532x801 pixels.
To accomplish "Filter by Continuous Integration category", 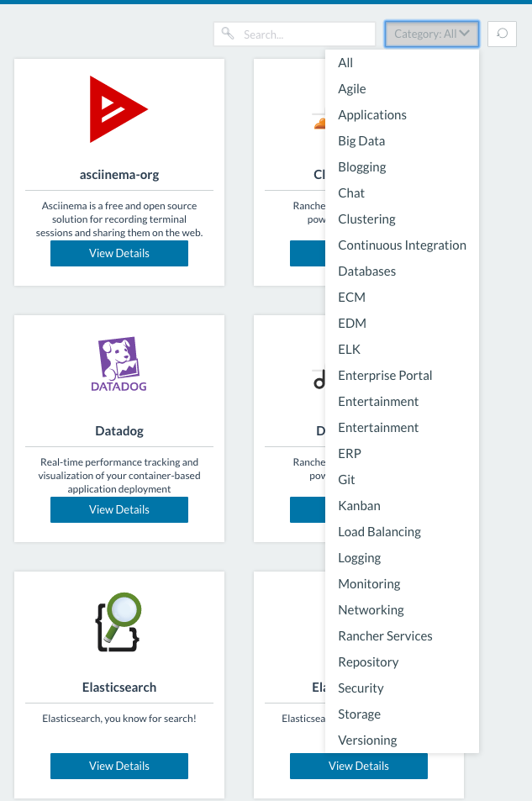I will click(x=402, y=245).
